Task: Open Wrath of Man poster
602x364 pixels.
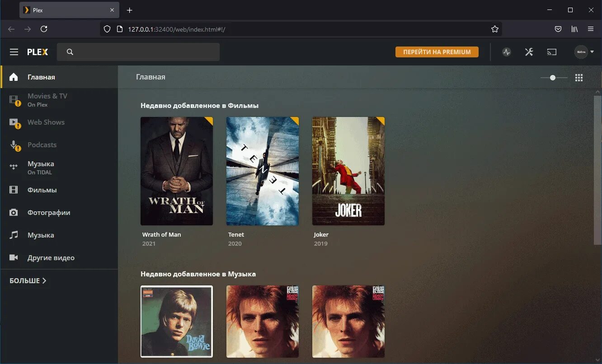Action: point(177,171)
